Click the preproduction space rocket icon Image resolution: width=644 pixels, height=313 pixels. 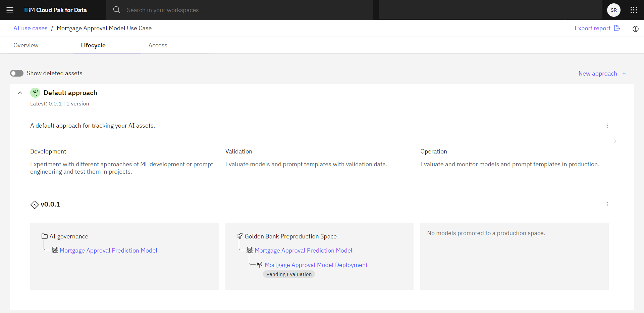pyautogui.click(x=239, y=236)
